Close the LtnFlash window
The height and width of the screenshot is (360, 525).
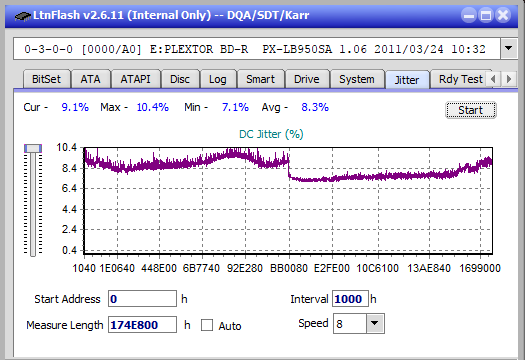(x=503, y=15)
